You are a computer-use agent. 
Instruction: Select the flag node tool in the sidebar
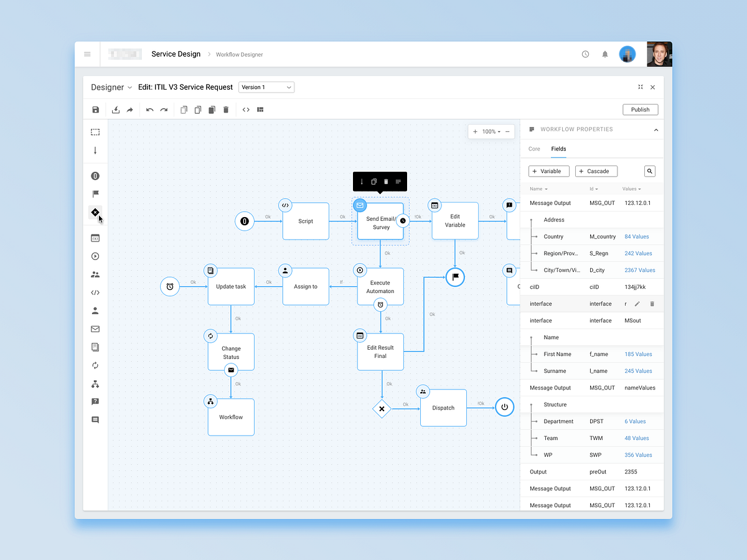(95, 194)
